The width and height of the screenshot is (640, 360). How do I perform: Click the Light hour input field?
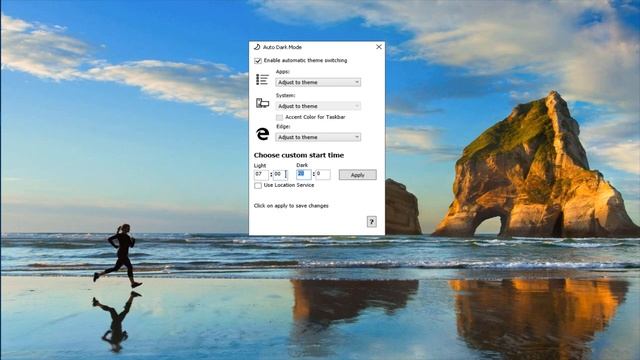(x=261, y=175)
